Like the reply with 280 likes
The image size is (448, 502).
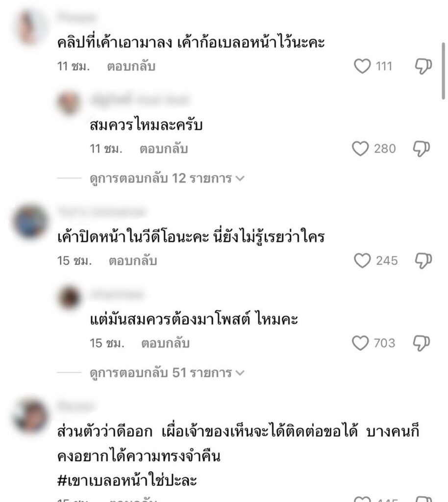click(360, 149)
